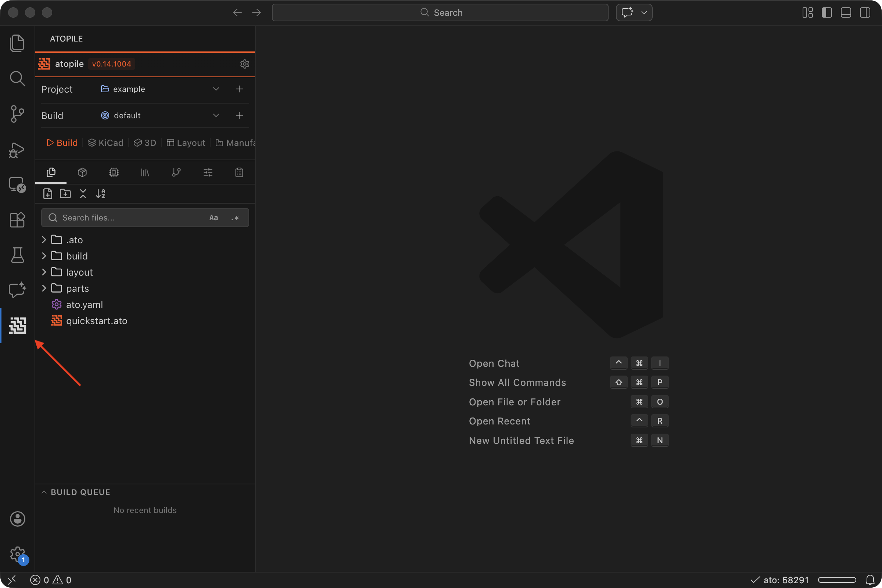Viewport: 882px width, 588px height.
Task: Open the library panel icon
Action: [144, 172]
